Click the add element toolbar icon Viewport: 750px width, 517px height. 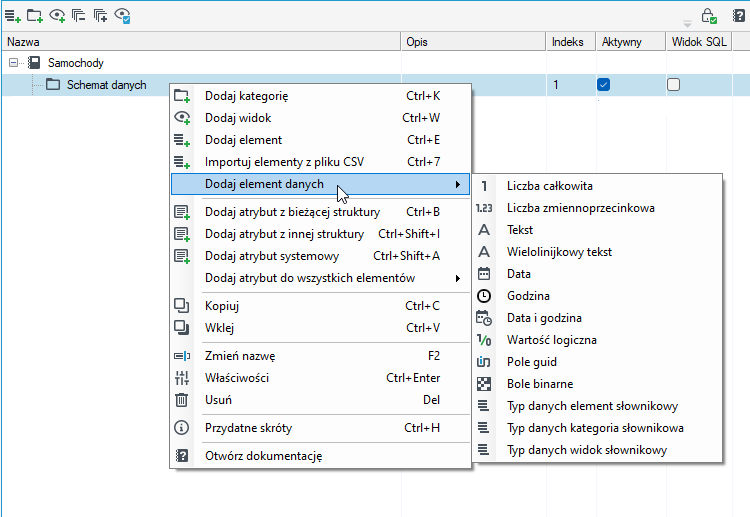tap(12, 16)
